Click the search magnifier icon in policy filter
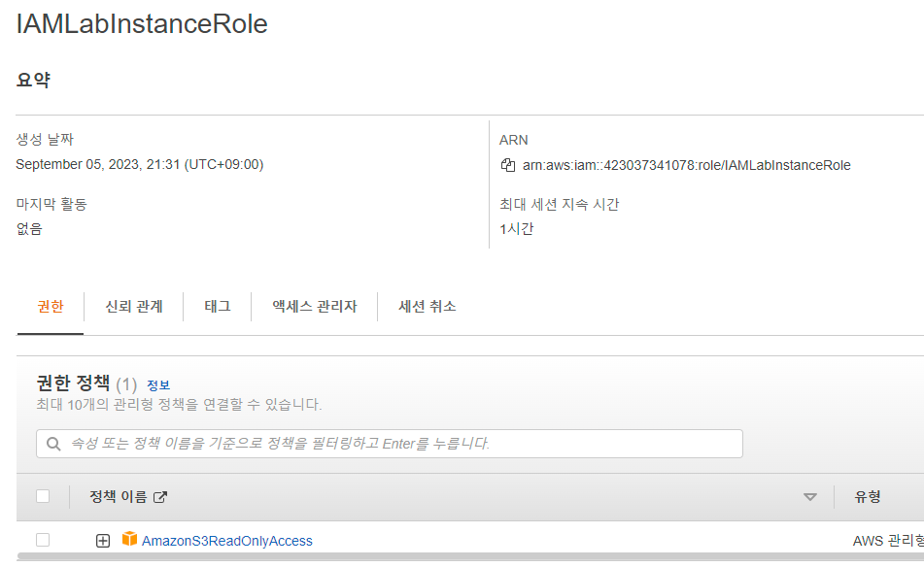 point(53,444)
